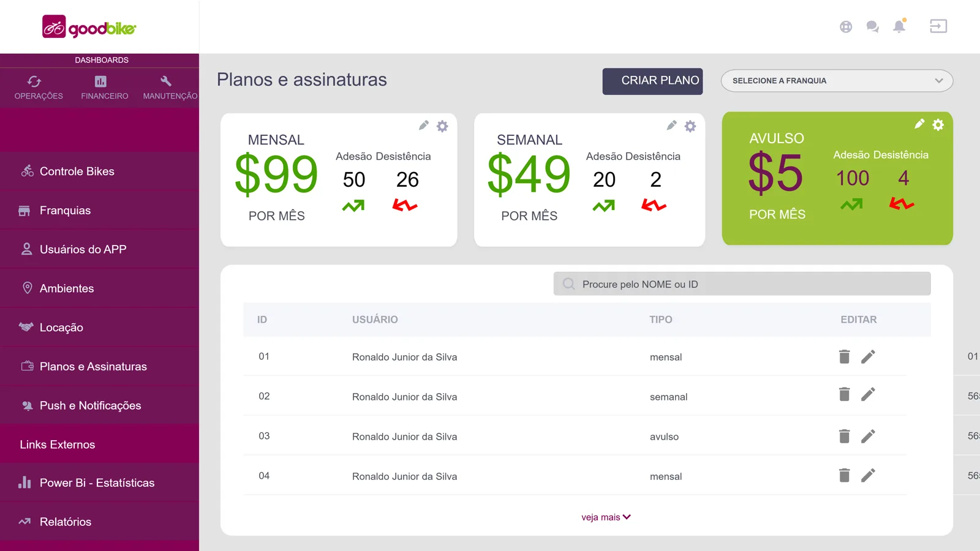Viewport: 980px width, 551px height.
Task: Go to Usuários do APP
Action: coord(99,249)
